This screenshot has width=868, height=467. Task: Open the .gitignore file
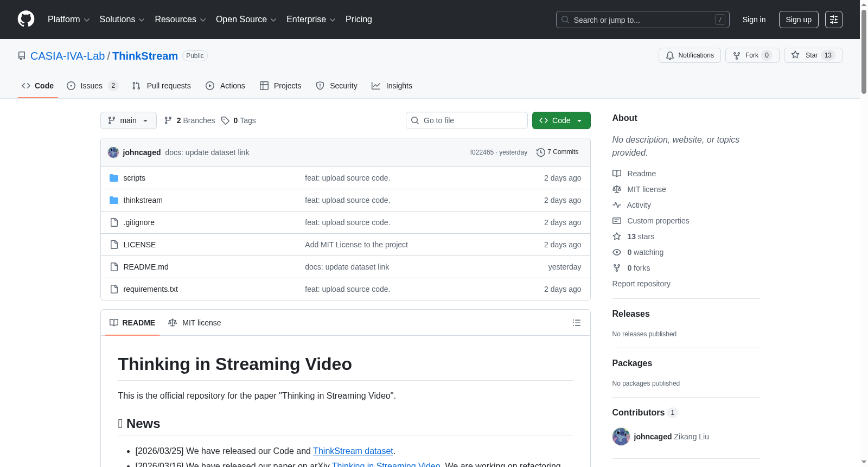tap(139, 222)
